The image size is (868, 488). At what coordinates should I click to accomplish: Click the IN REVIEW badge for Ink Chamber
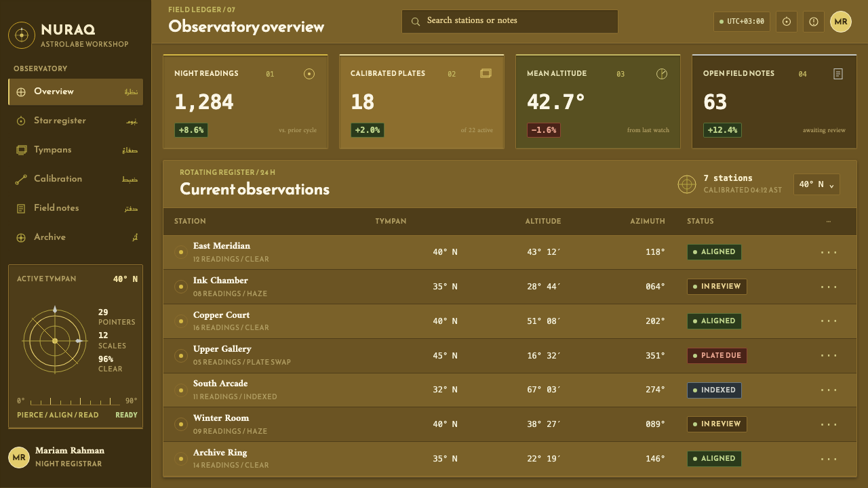tap(717, 287)
